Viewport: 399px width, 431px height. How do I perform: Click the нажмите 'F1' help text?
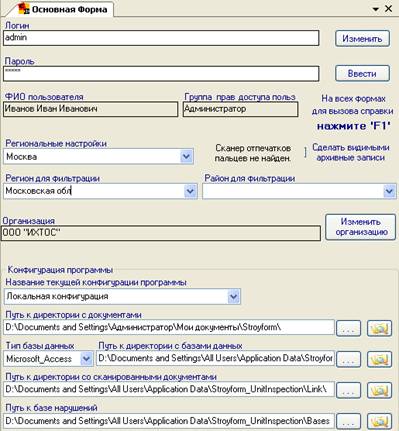[x=353, y=126]
